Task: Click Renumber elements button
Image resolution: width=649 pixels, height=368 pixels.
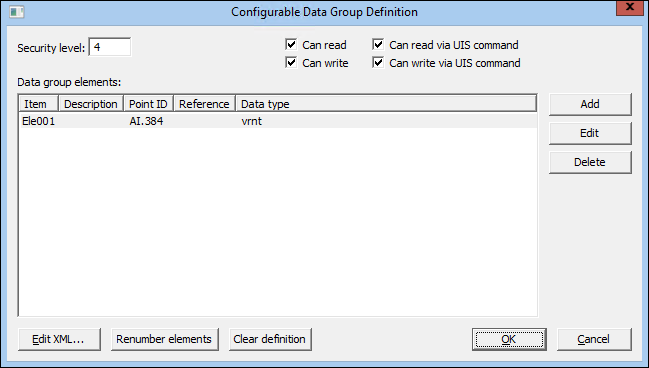Action: click(164, 339)
